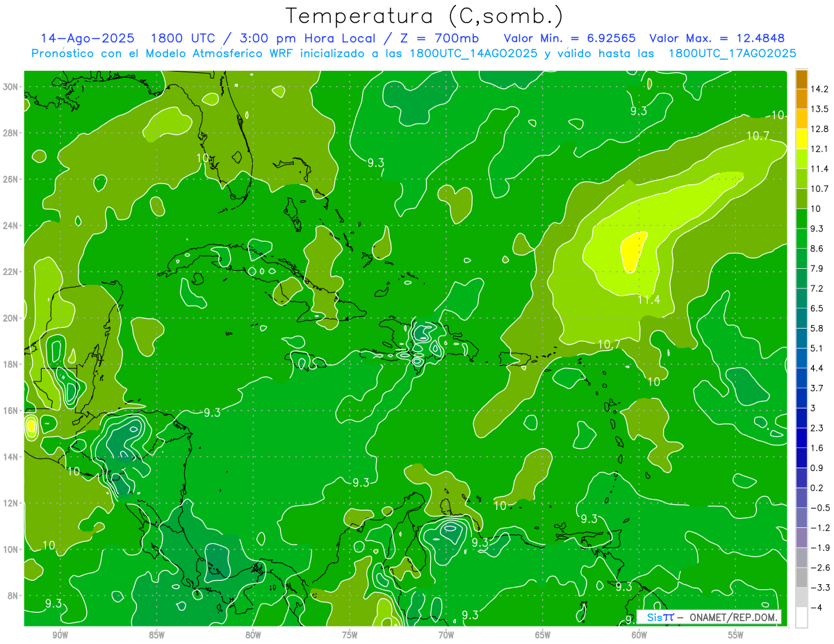The width and height of the screenshot is (834, 644).
Task: Click the "1800UTC_14AGO2025" initialization time
Action: (473, 53)
